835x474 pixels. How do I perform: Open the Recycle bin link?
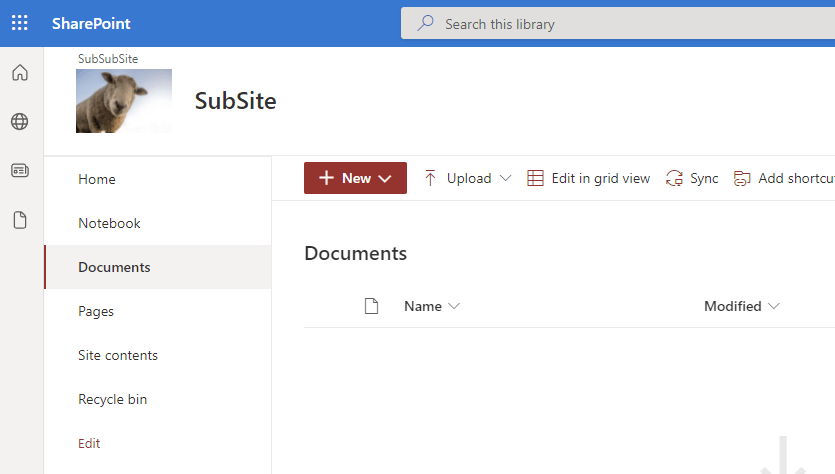[112, 399]
